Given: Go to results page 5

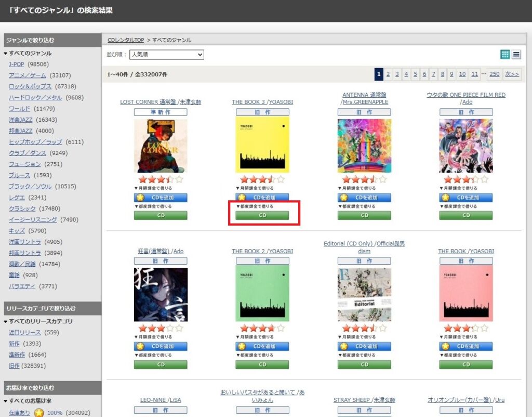Looking at the screenshot, I should coord(415,74).
